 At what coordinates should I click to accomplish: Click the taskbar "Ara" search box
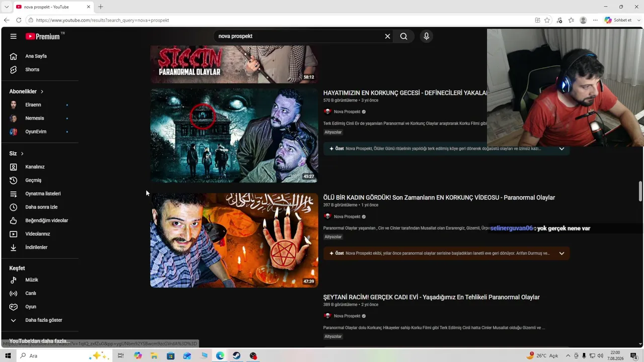click(x=64, y=356)
